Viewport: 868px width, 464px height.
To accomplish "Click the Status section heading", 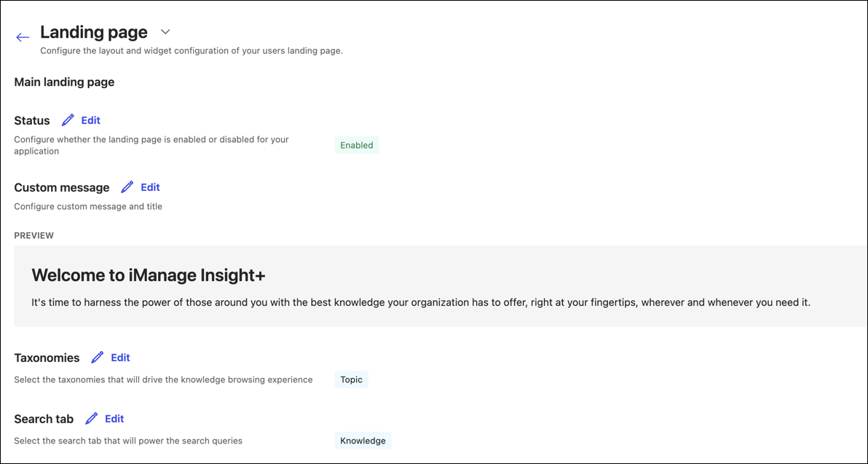I will pyautogui.click(x=31, y=120).
